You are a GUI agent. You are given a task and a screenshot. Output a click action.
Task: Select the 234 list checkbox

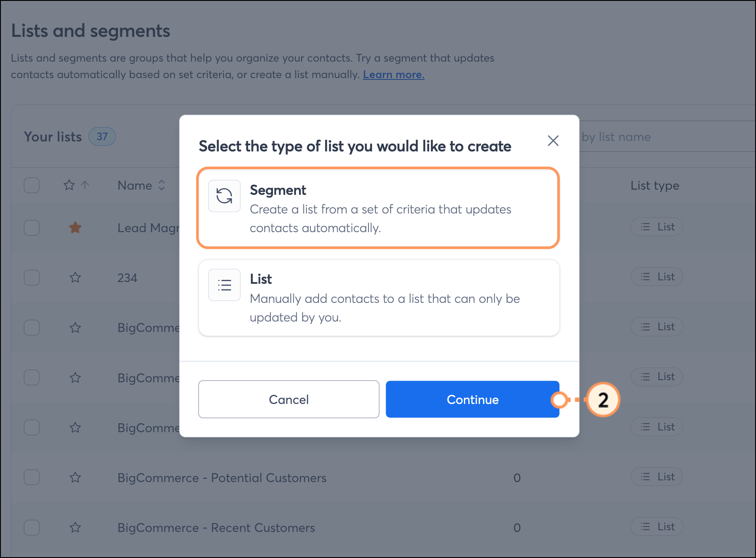click(32, 277)
